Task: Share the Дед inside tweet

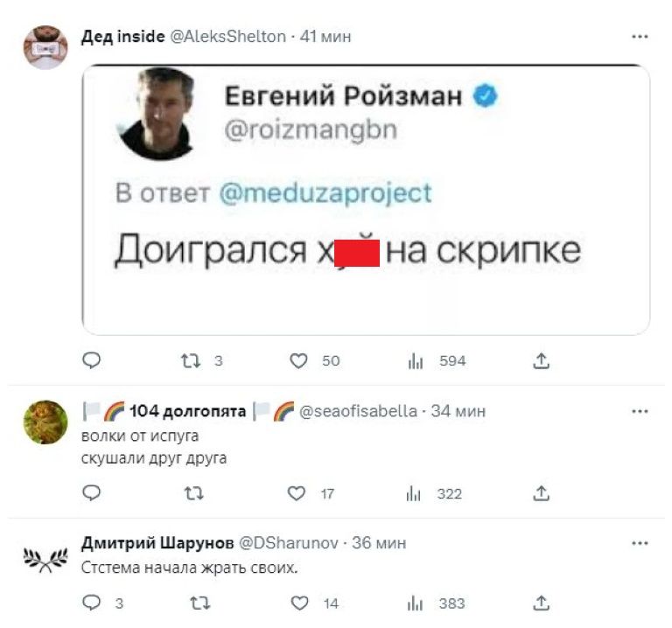Action: click(541, 360)
